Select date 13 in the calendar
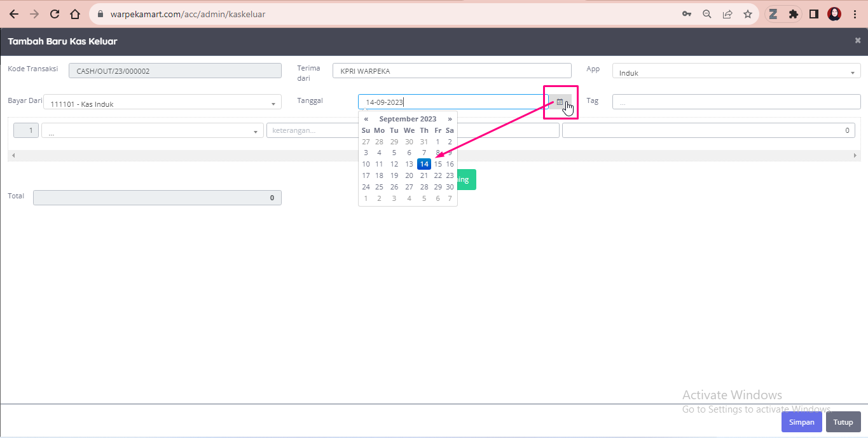The height and width of the screenshot is (438, 868). 409,164
